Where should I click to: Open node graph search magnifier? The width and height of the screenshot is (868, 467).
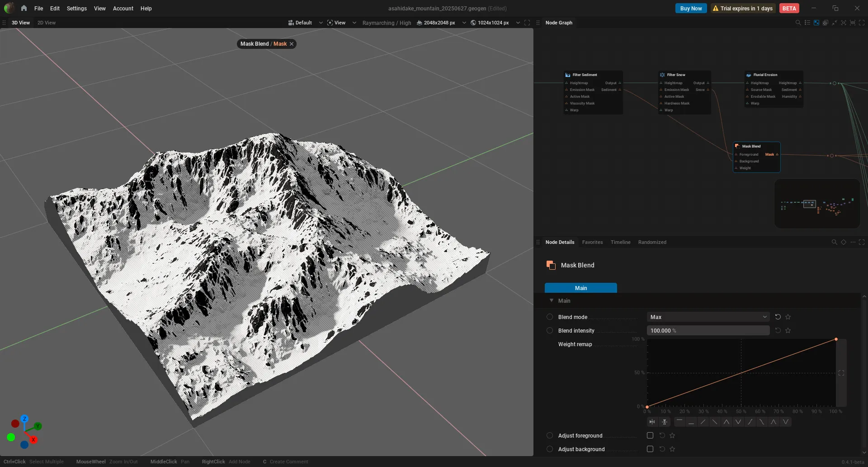coord(798,23)
